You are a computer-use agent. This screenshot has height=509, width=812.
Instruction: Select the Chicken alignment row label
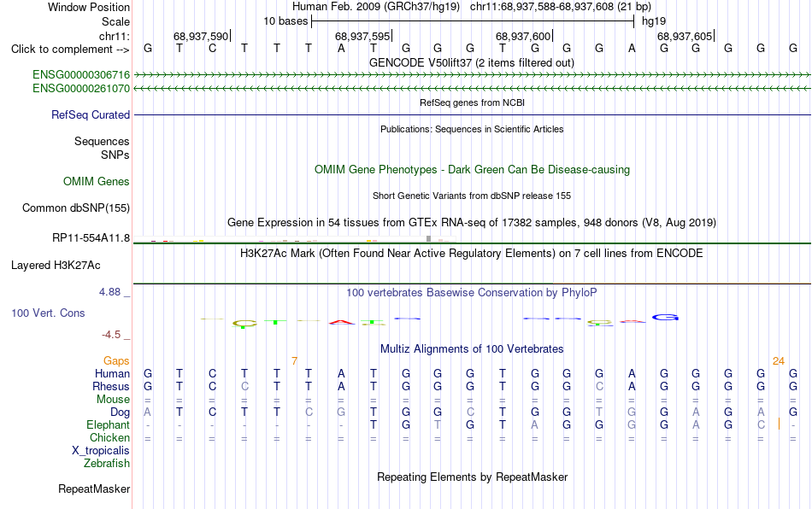109,437
